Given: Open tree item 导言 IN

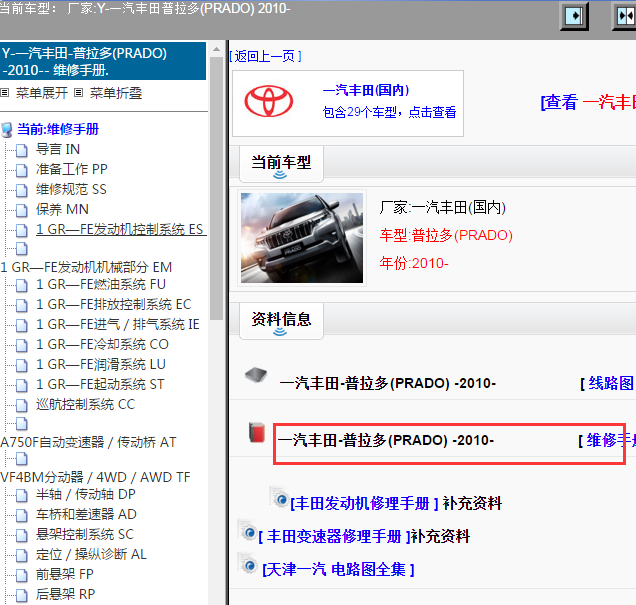Looking at the screenshot, I should click(58, 149).
